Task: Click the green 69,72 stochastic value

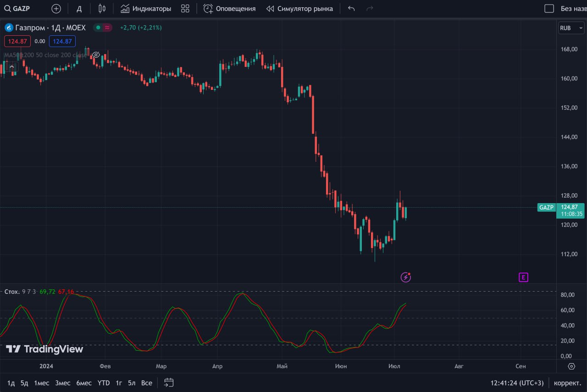Action: (x=47, y=292)
